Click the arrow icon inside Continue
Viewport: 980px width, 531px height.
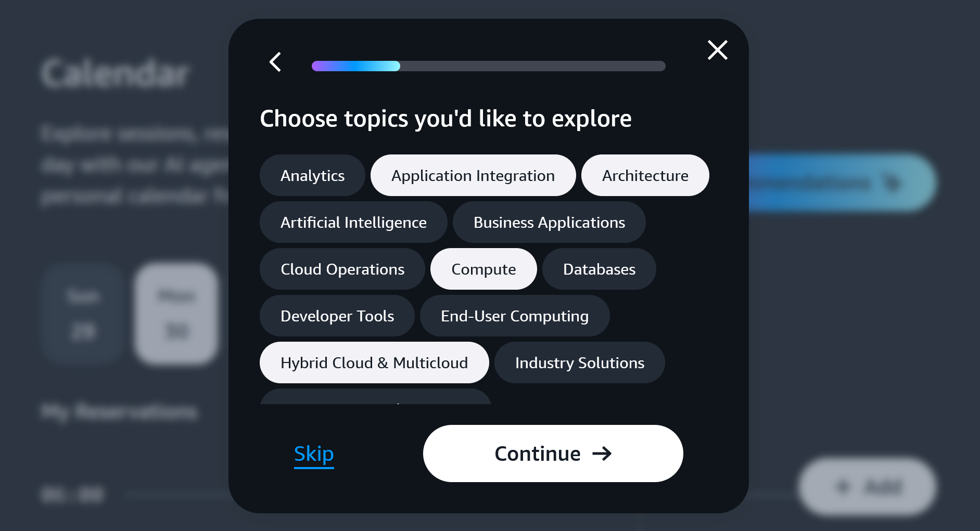(602, 454)
